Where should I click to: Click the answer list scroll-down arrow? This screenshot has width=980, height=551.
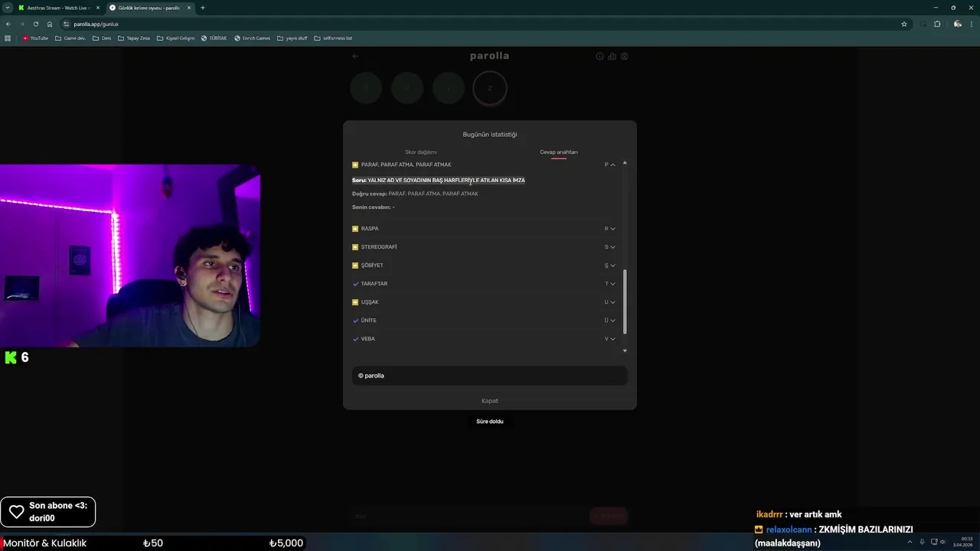click(x=625, y=350)
